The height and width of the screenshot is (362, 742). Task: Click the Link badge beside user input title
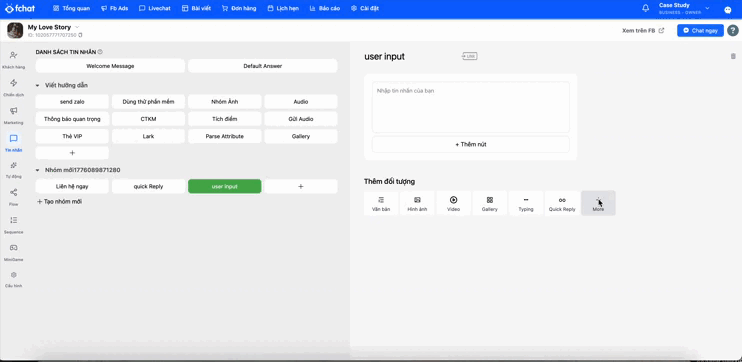(x=469, y=56)
